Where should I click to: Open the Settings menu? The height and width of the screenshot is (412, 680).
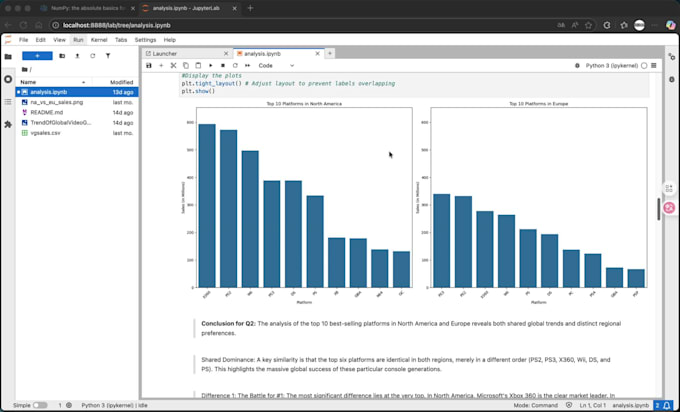click(145, 39)
